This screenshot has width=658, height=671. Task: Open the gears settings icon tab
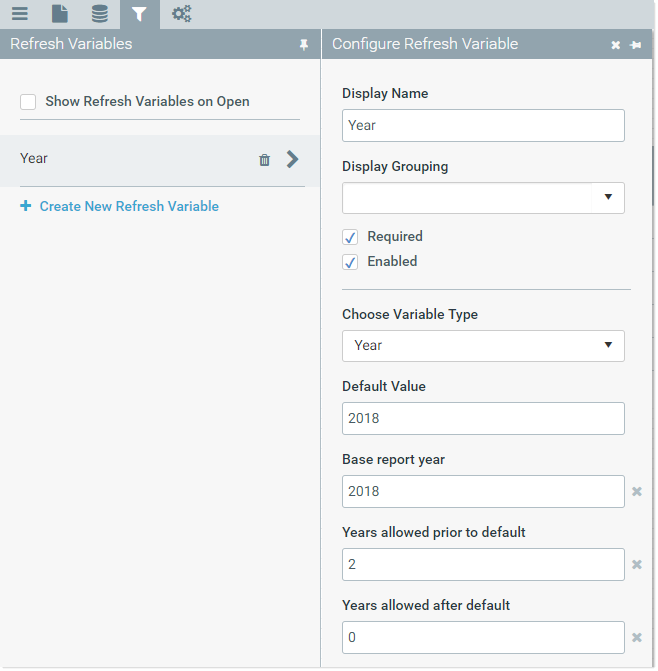(181, 14)
